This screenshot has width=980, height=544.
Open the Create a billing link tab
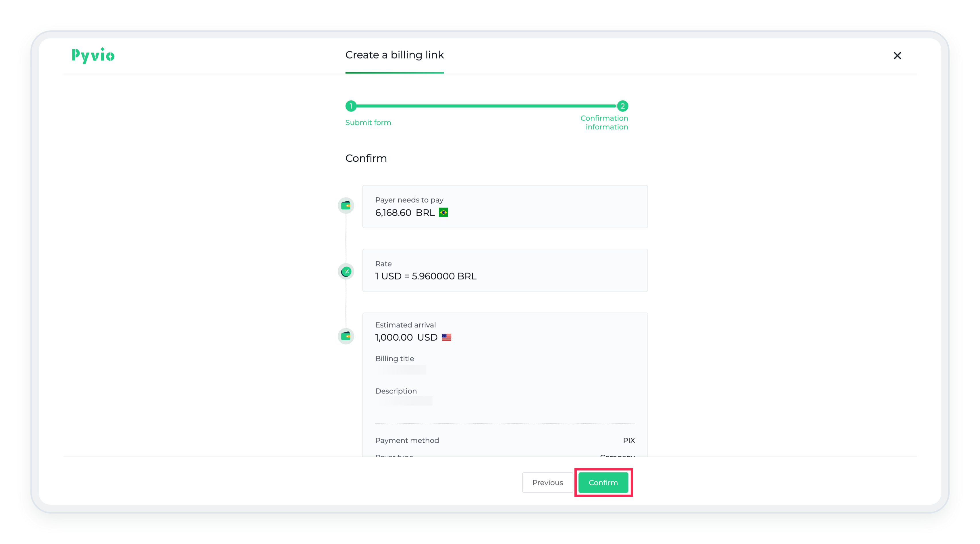[x=394, y=55]
